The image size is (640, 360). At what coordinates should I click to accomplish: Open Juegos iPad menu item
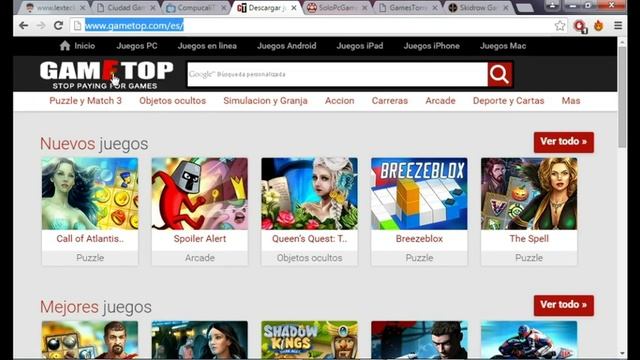pos(360,46)
